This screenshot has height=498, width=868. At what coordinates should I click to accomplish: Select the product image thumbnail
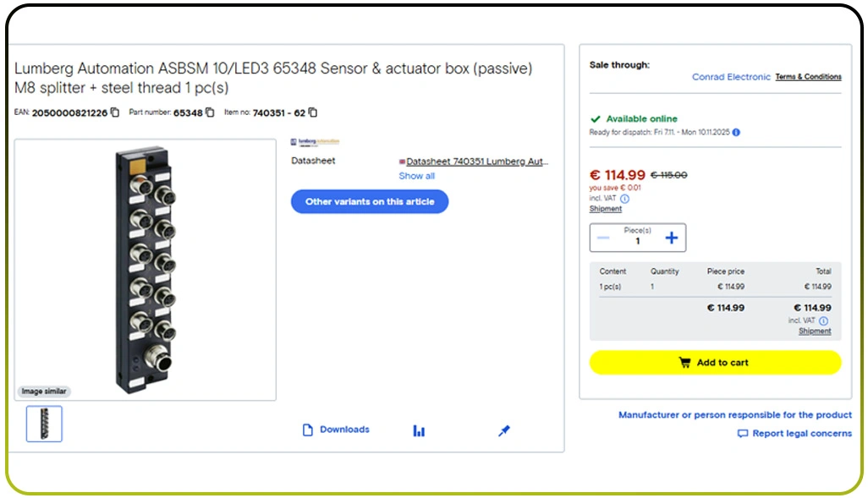[44, 424]
